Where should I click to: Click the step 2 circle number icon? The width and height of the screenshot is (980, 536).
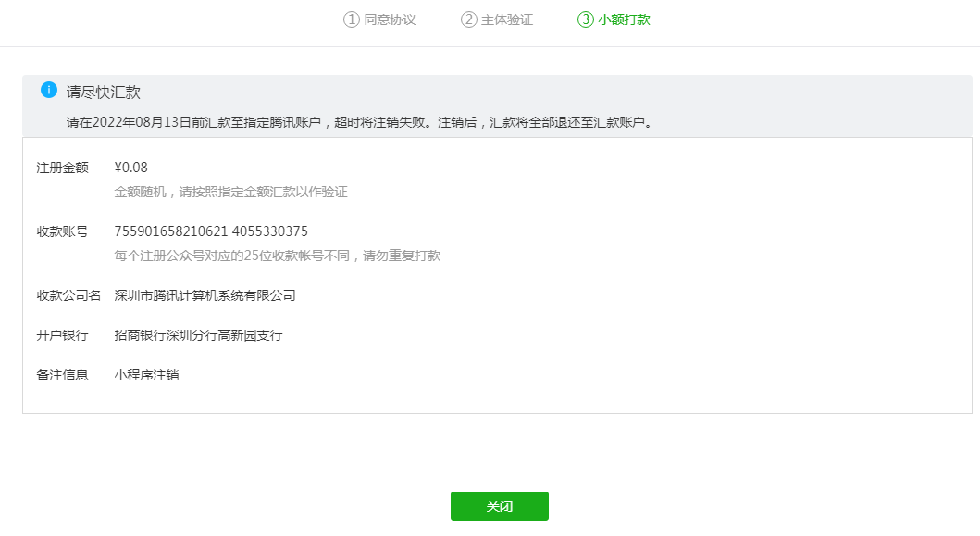[x=468, y=19]
